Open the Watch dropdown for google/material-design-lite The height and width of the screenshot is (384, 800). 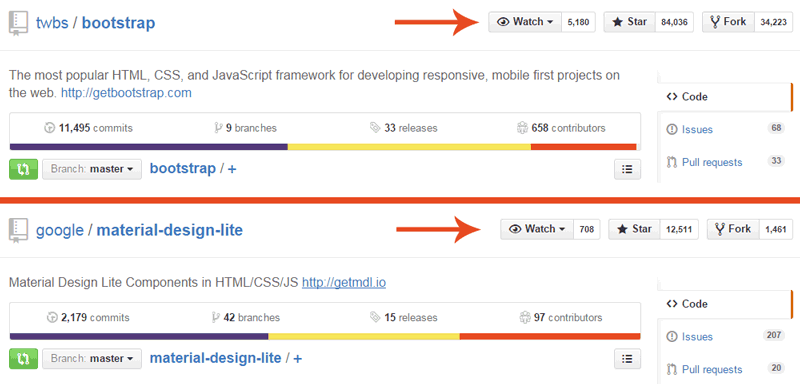coord(537,229)
